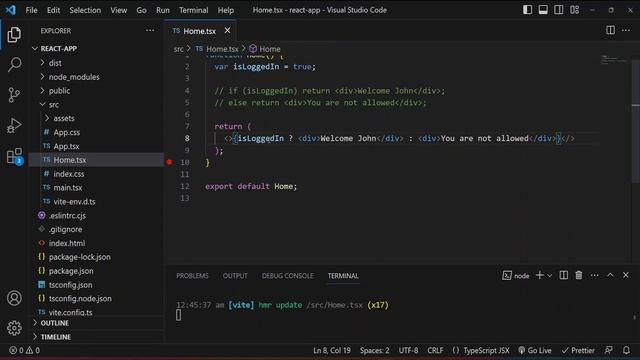The height and width of the screenshot is (360, 640).
Task: Open the Edit menu
Action: point(53,10)
